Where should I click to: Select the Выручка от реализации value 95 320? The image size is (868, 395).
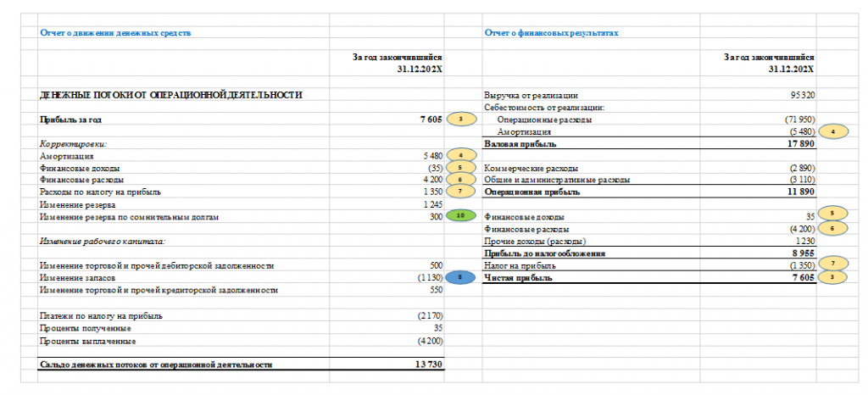pos(803,95)
